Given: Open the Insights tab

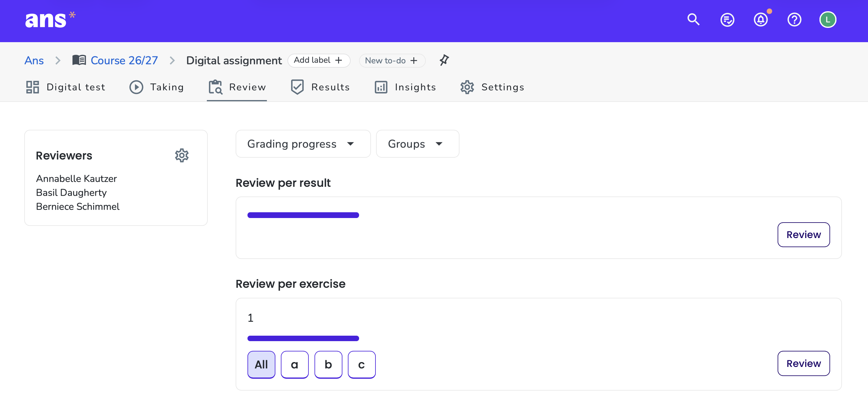Looking at the screenshot, I should coord(405,87).
